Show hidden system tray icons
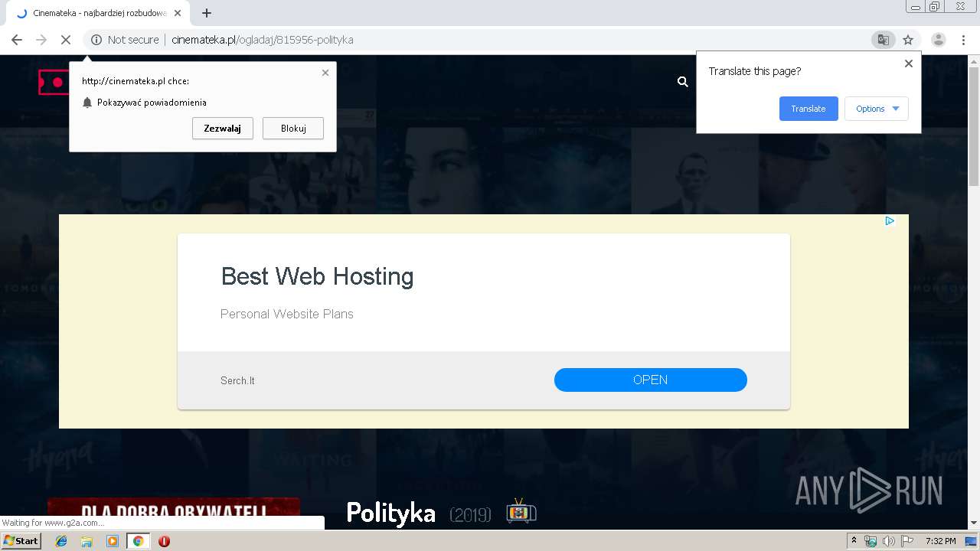The width and height of the screenshot is (980, 551). point(854,541)
